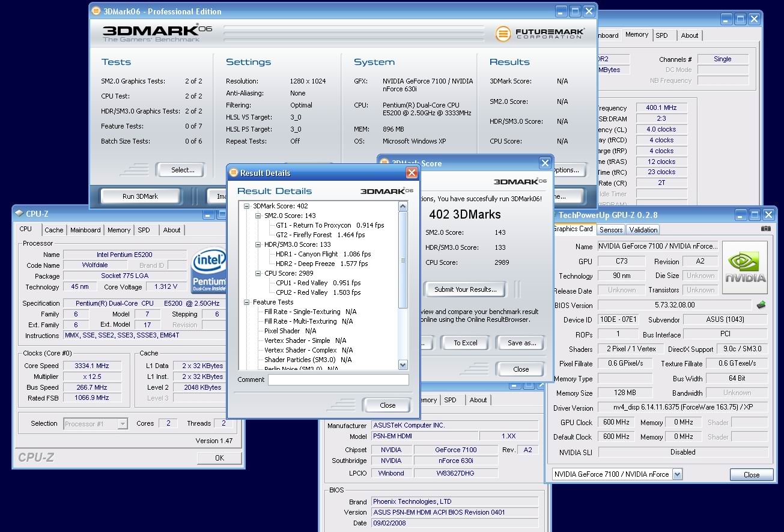
Task: Switch to the Cache tab in CPU-Z
Action: click(54, 230)
